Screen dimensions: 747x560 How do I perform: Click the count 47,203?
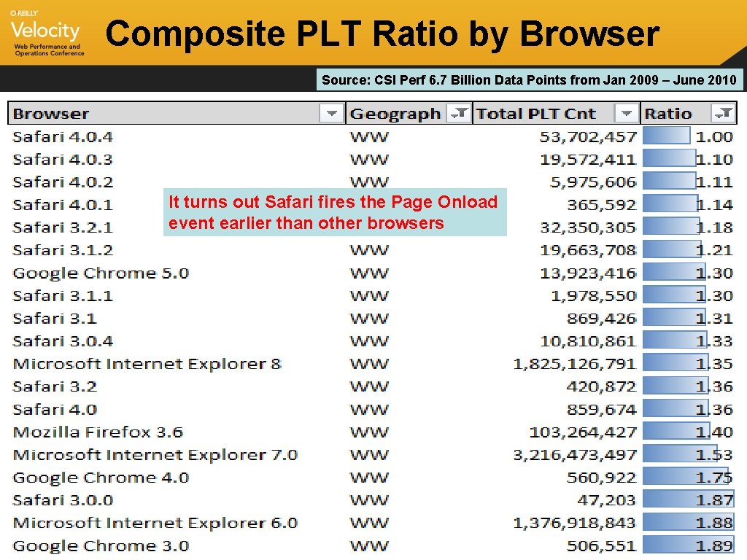607,501
